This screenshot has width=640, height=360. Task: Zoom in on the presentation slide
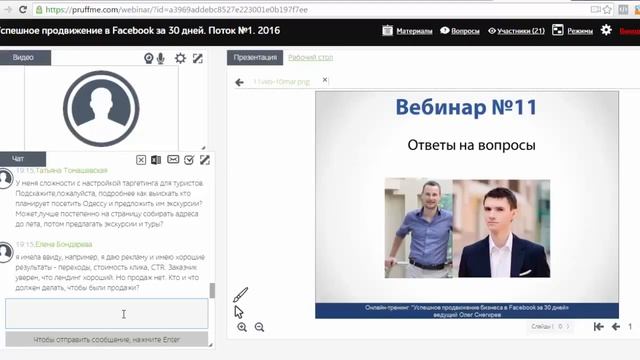pyautogui.click(x=242, y=327)
